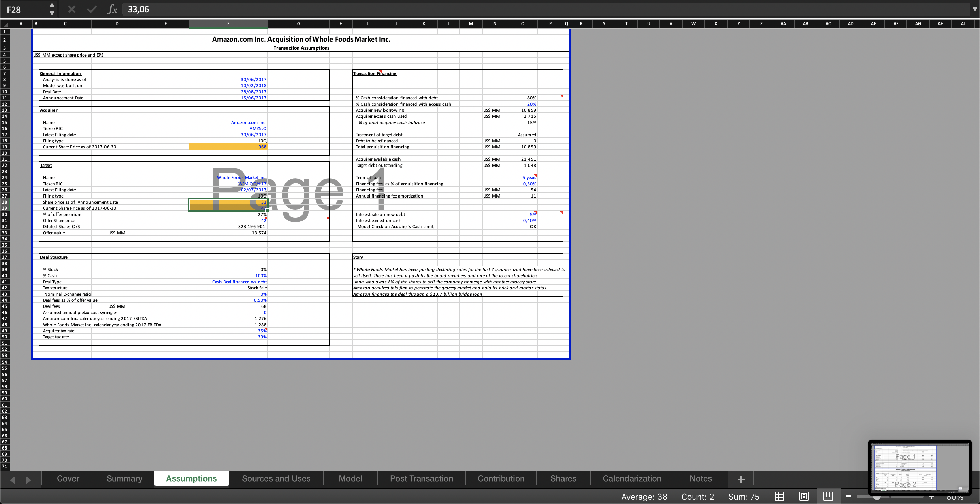Click the Transaction Financing heading
The image size is (980, 504).
pyautogui.click(x=375, y=74)
